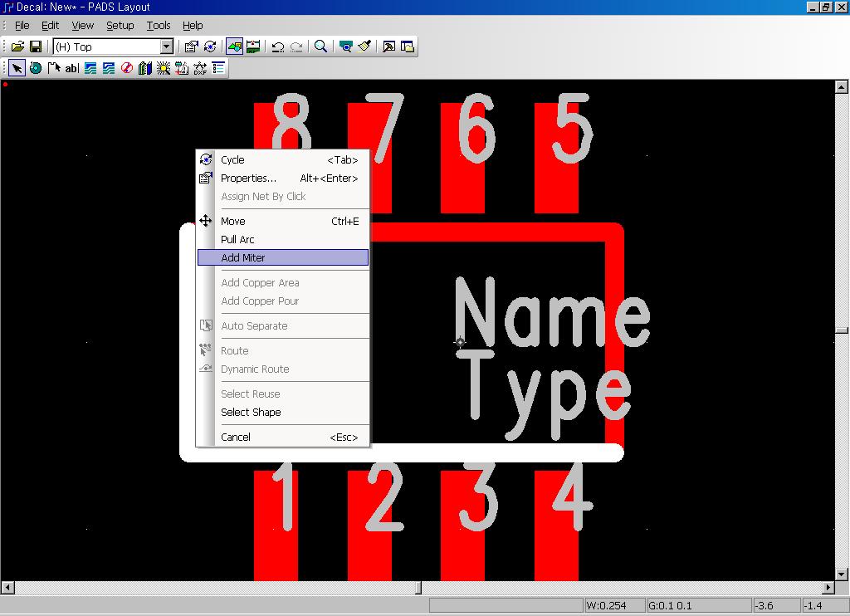Select the Copper tool right of text tool

click(90, 68)
